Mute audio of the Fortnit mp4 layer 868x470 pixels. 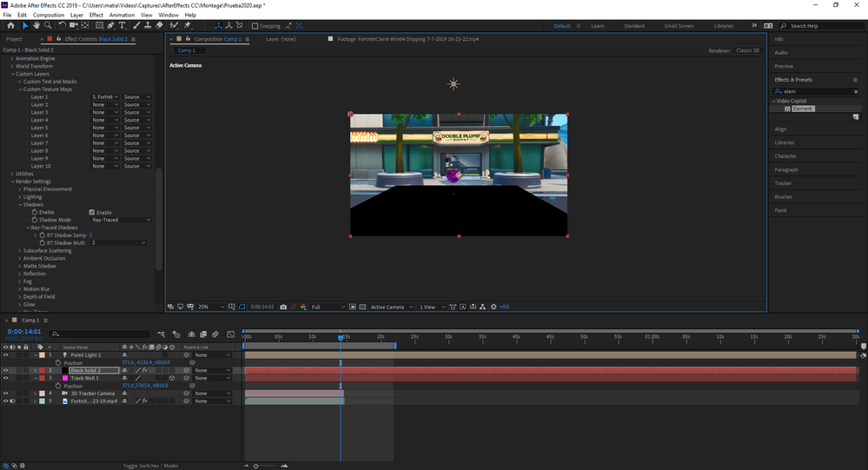click(12, 401)
